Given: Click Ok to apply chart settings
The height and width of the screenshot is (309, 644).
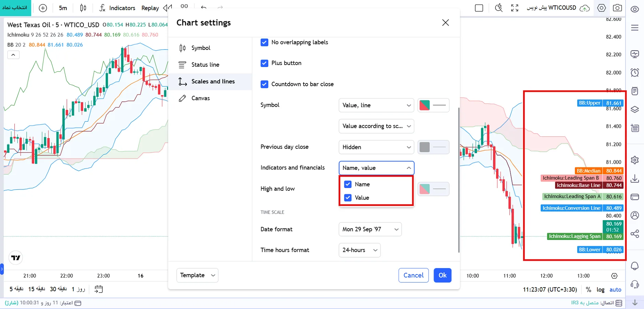Looking at the screenshot, I should [x=442, y=275].
